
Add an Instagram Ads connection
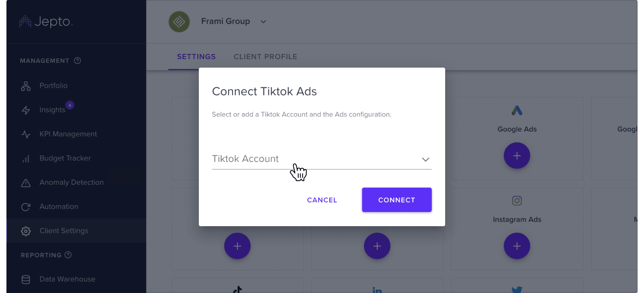click(x=517, y=246)
